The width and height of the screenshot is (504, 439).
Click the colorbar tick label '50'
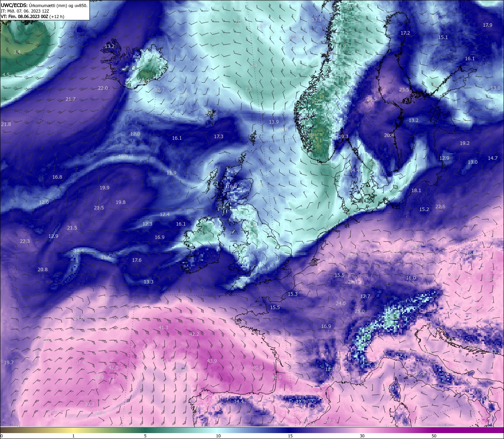pyautogui.click(x=434, y=436)
